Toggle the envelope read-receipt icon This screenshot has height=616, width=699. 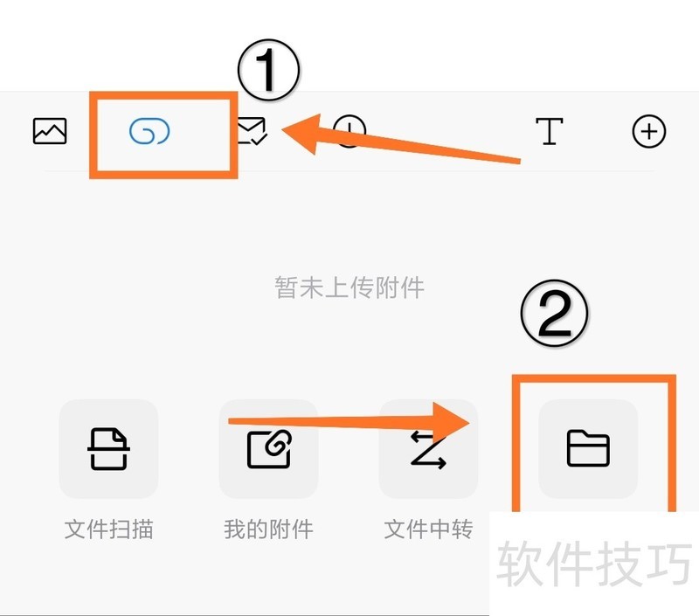[x=253, y=130]
